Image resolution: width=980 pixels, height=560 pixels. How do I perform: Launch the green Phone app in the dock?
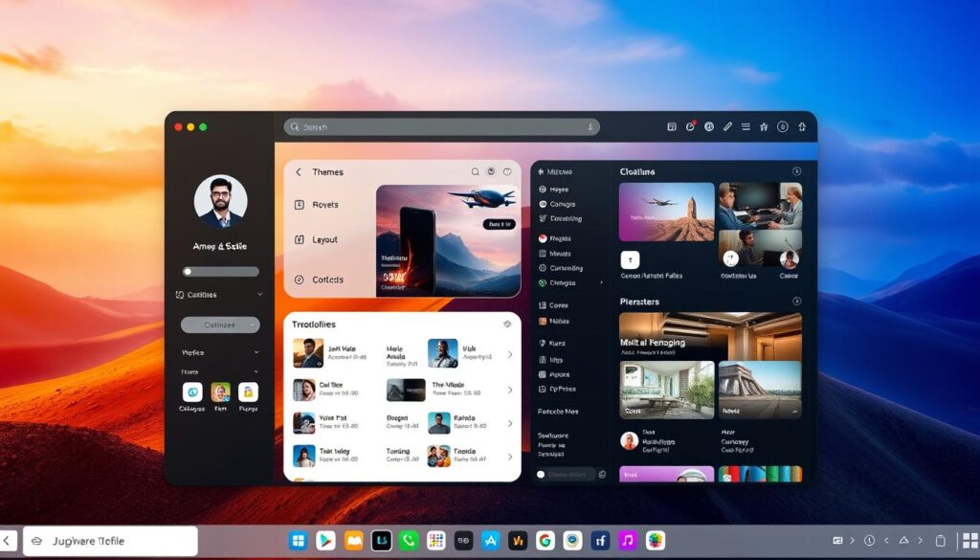click(409, 541)
